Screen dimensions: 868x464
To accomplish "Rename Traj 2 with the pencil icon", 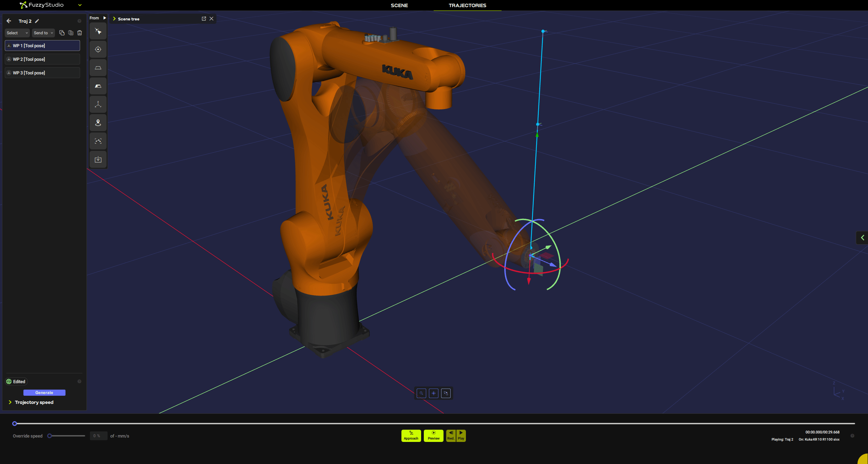I will 37,21.
